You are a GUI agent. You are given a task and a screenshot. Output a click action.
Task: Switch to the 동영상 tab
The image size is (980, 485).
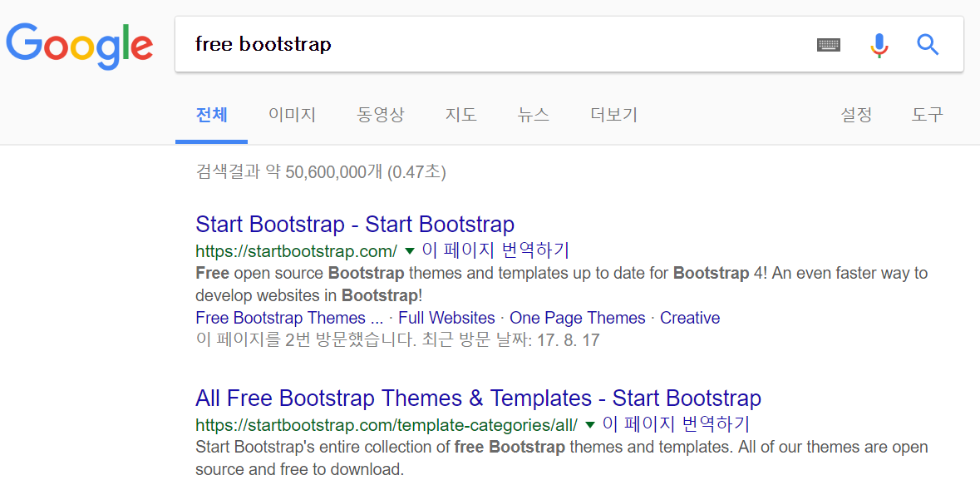click(x=381, y=115)
